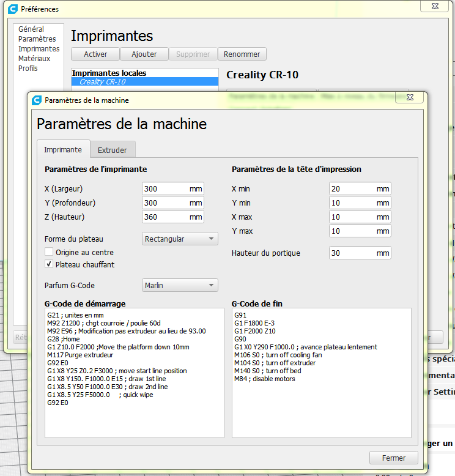Screen dimensions: 455x476
Task: Click the Y max input field
Action: pos(360,231)
